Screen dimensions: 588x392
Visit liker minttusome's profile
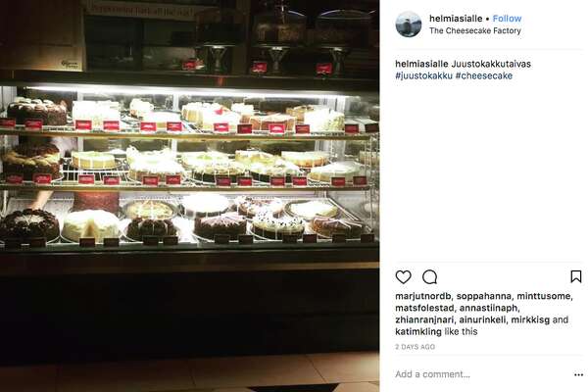coord(544,296)
